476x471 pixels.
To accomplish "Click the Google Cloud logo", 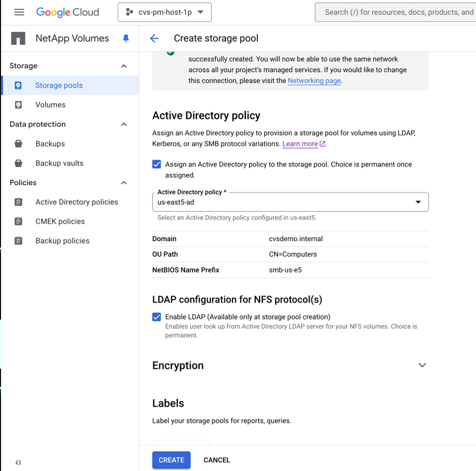I will tap(68, 12).
